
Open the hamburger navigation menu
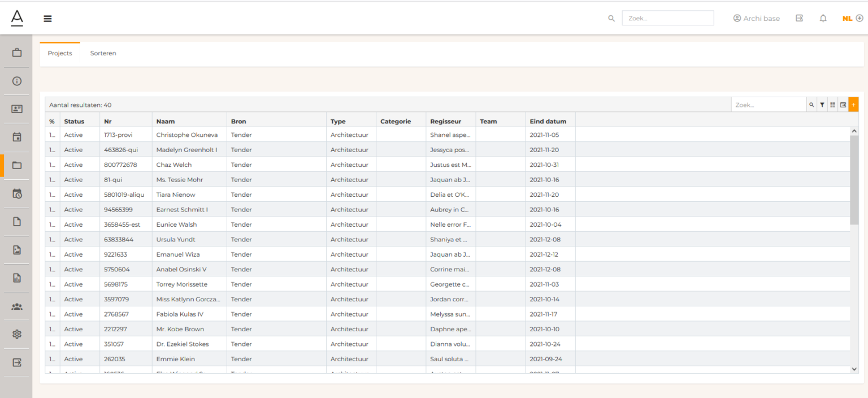[x=47, y=19]
